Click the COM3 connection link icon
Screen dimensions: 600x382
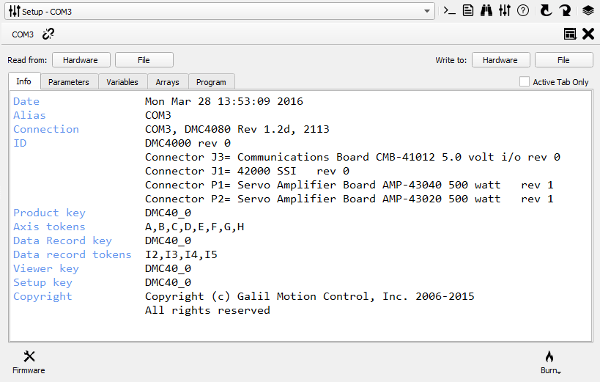pos(48,34)
